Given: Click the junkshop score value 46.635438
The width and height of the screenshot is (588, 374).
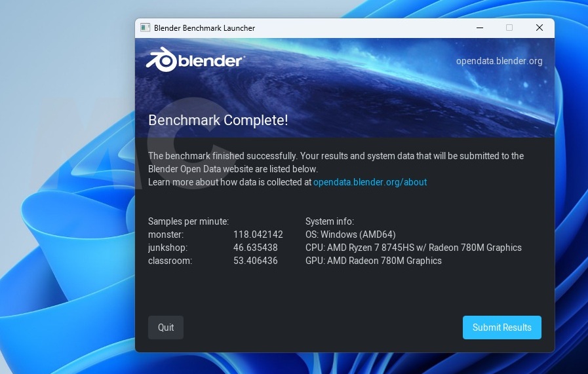Looking at the screenshot, I should [255, 248].
